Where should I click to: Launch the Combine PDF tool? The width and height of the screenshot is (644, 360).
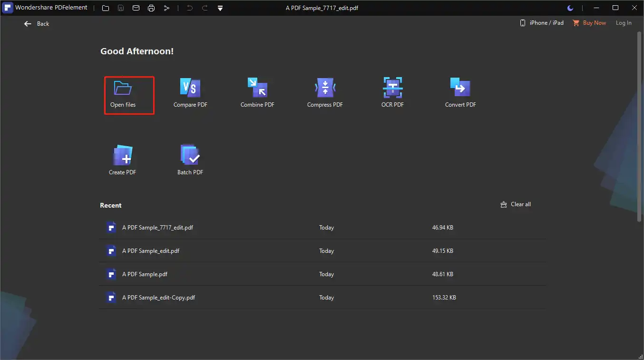(257, 93)
